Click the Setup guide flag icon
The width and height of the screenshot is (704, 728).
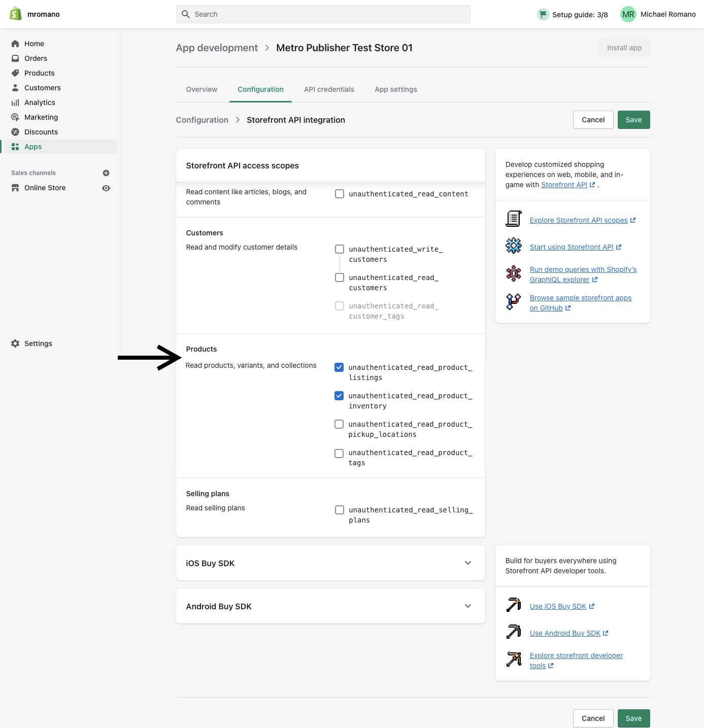coord(543,14)
